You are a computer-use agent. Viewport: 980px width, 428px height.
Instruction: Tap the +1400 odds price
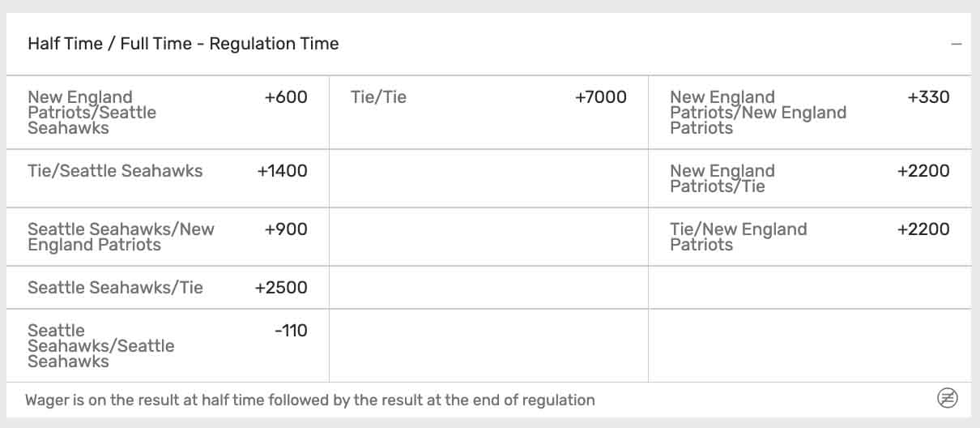pos(282,171)
